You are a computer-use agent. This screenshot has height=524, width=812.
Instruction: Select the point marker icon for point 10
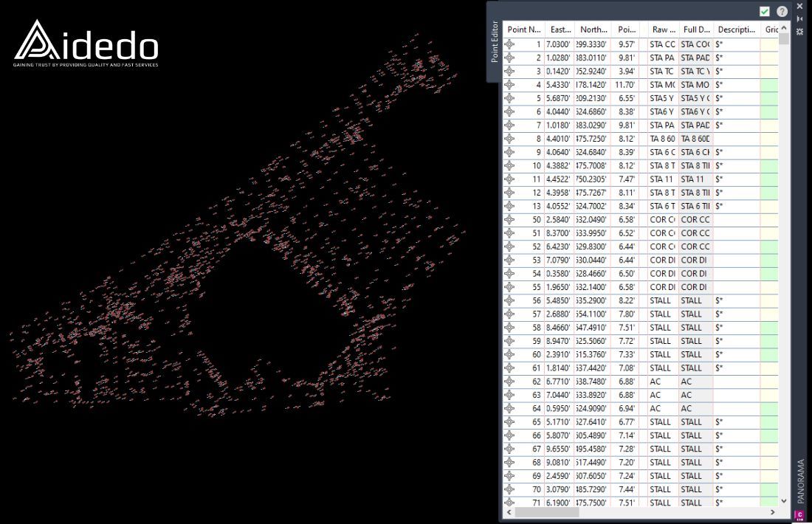[x=509, y=166]
